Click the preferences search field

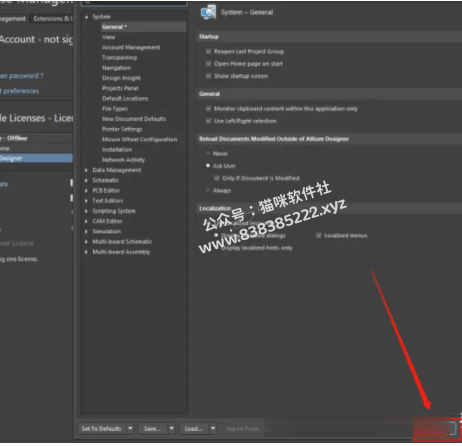[x=134, y=3]
